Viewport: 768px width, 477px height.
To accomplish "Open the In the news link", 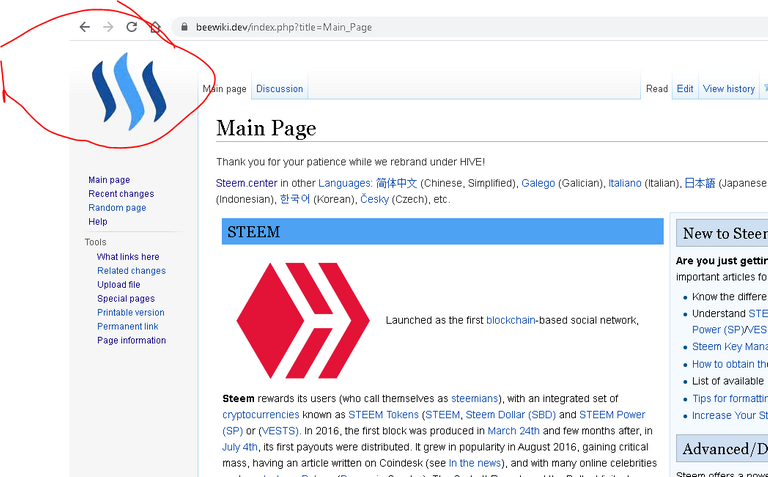I will pyautogui.click(x=475, y=463).
